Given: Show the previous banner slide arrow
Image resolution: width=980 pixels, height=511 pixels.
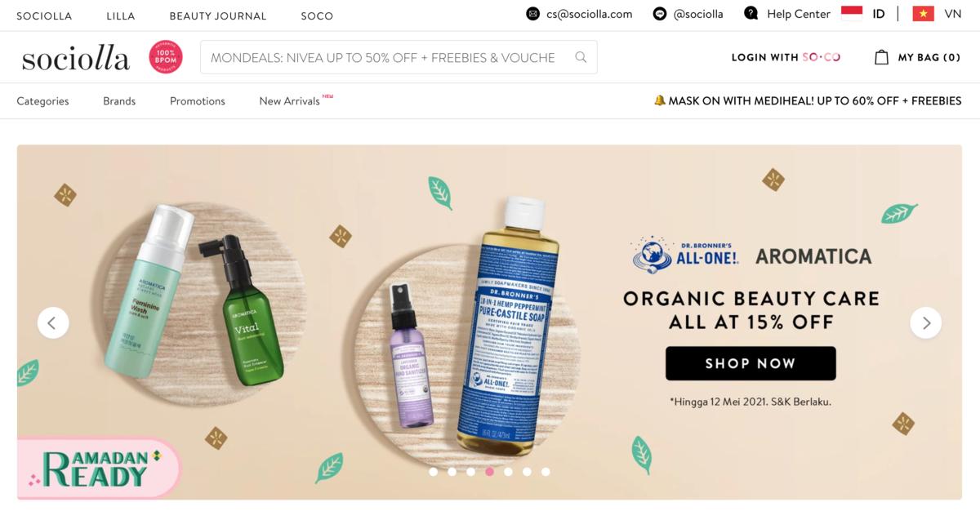Looking at the screenshot, I should [53, 322].
